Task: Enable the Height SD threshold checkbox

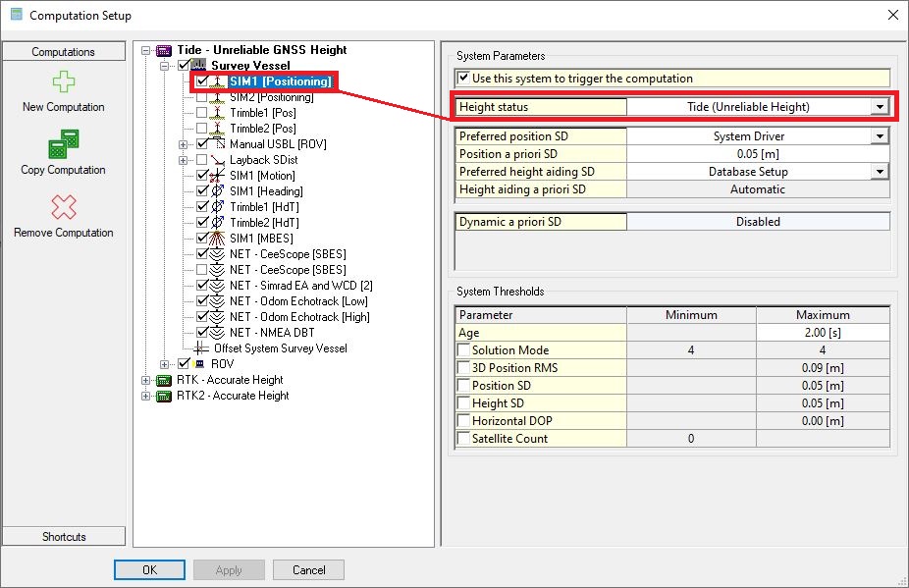Action: pos(464,403)
